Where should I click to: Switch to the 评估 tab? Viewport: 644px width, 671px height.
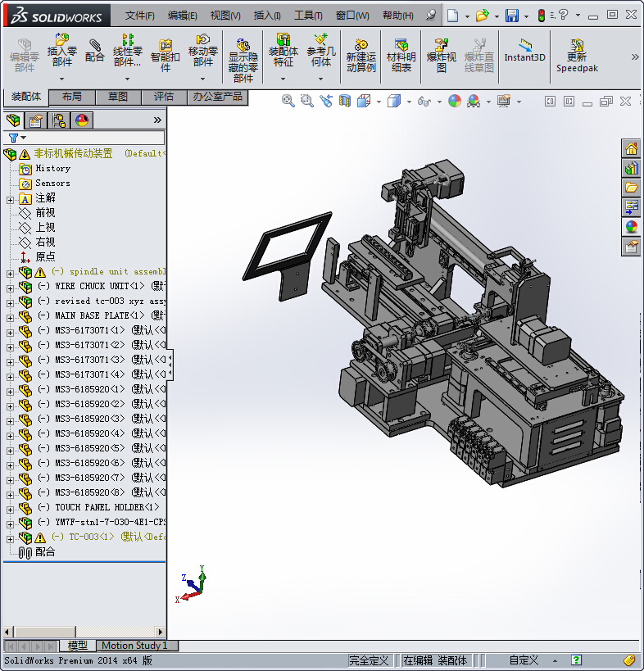[x=164, y=97]
